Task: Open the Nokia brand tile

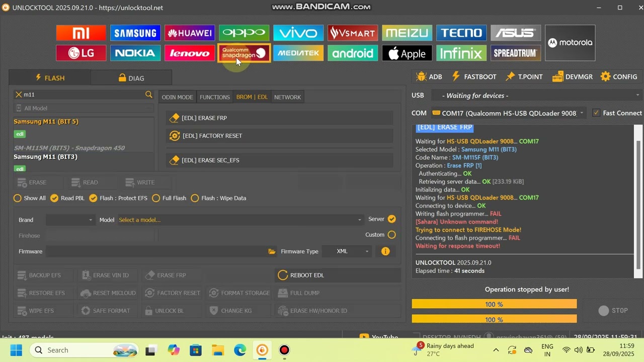Action: pyautogui.click(x=135, y=53)
